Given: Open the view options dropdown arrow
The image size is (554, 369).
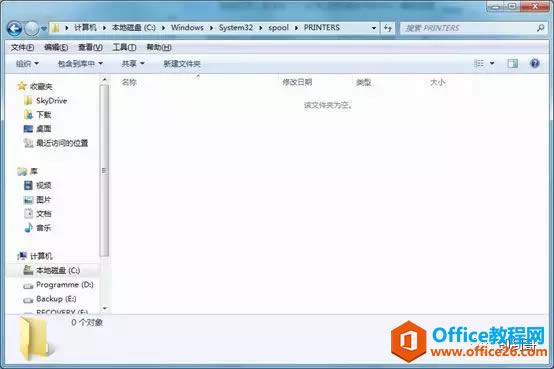Looking at the screenshot, I should click(492, 64).
